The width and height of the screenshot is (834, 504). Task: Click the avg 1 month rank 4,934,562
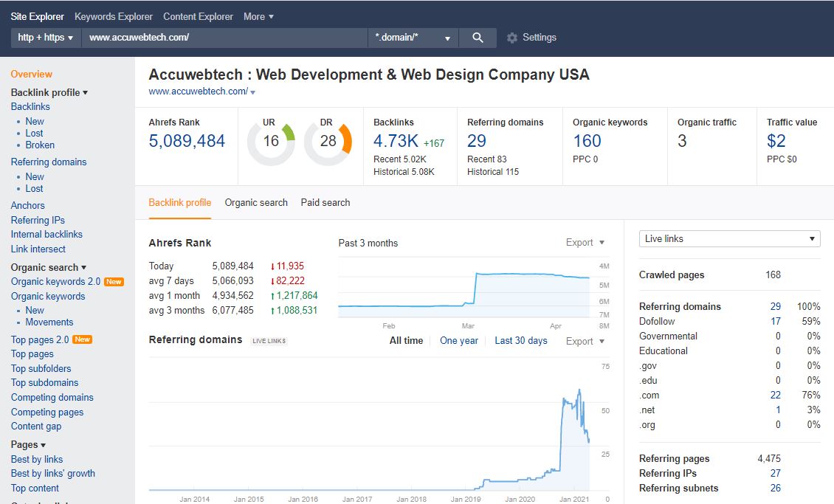[233, 296]
